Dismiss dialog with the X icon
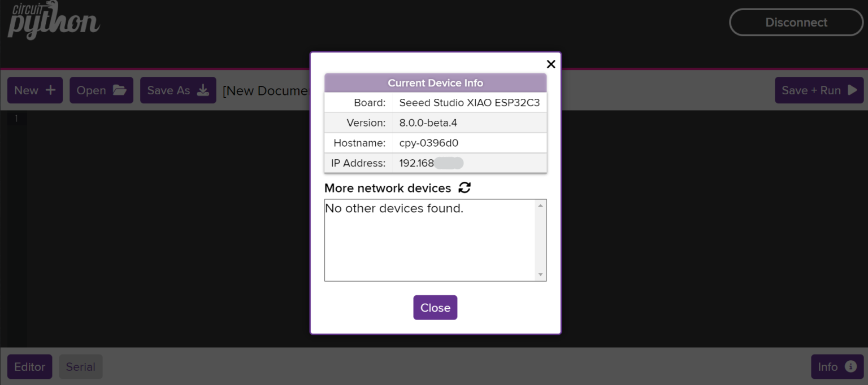Image resolution: width=868 pixels, height=385 pixels. (551, 64)
